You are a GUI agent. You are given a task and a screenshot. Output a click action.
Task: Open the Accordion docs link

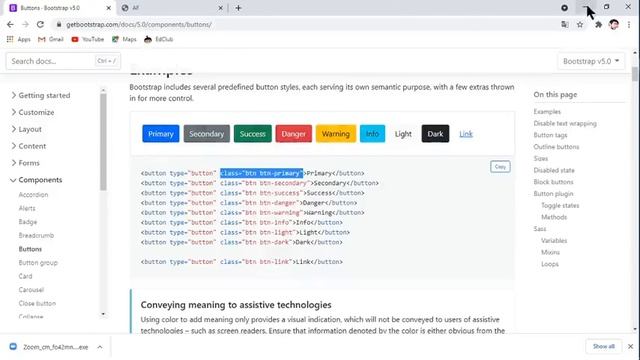pyautogui.click(x=33, y=195)
